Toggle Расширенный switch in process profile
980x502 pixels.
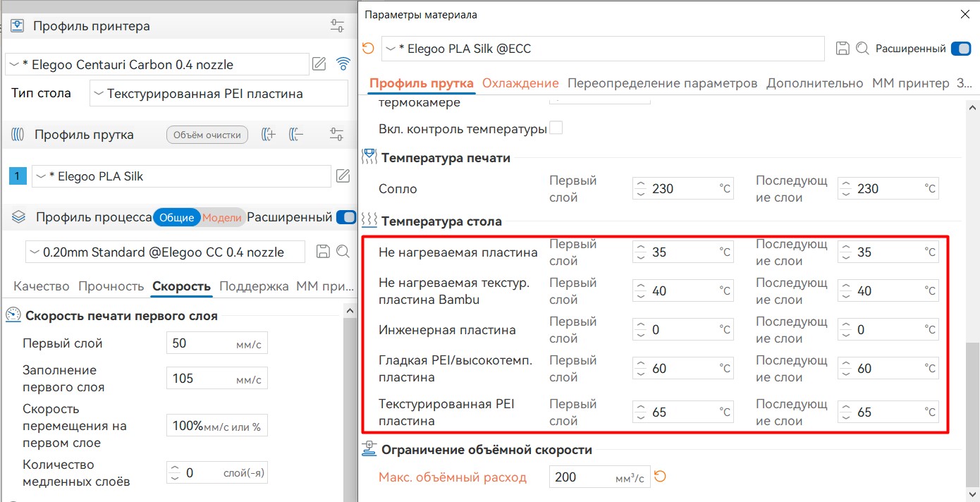click(345, 217)
